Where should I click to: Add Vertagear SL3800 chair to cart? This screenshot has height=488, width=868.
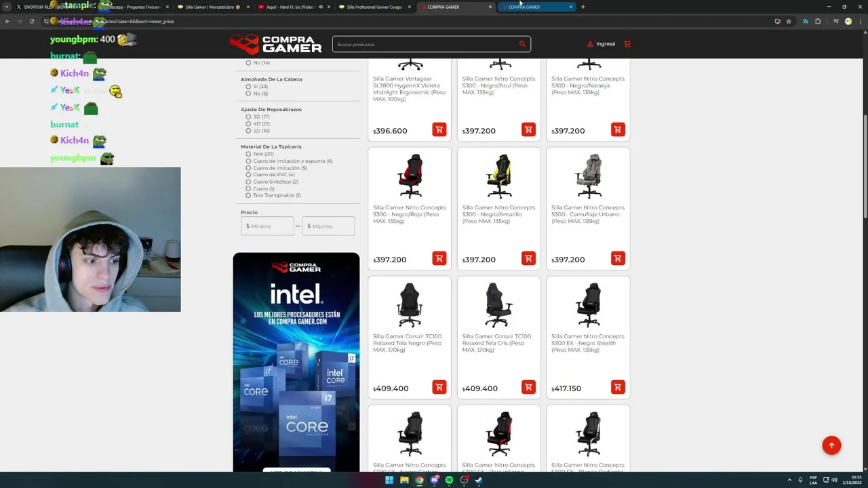point(439,129)
